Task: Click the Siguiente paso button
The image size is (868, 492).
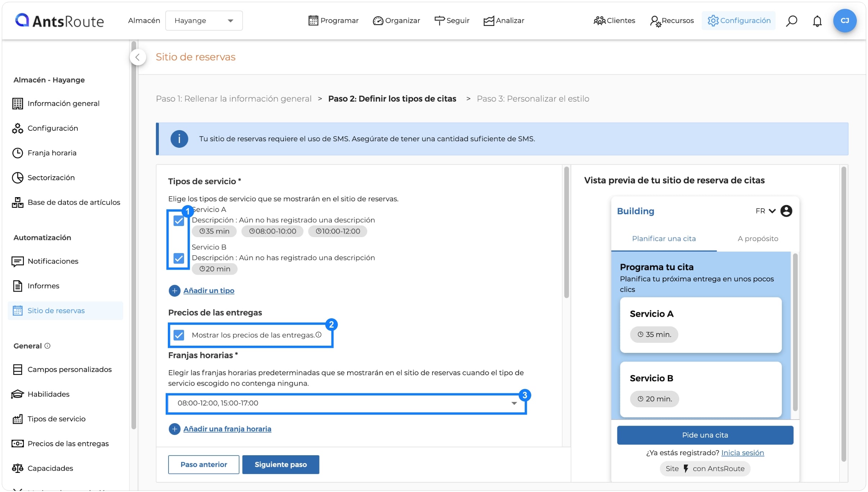Action: pyautogui.click(x=281, y=465)
